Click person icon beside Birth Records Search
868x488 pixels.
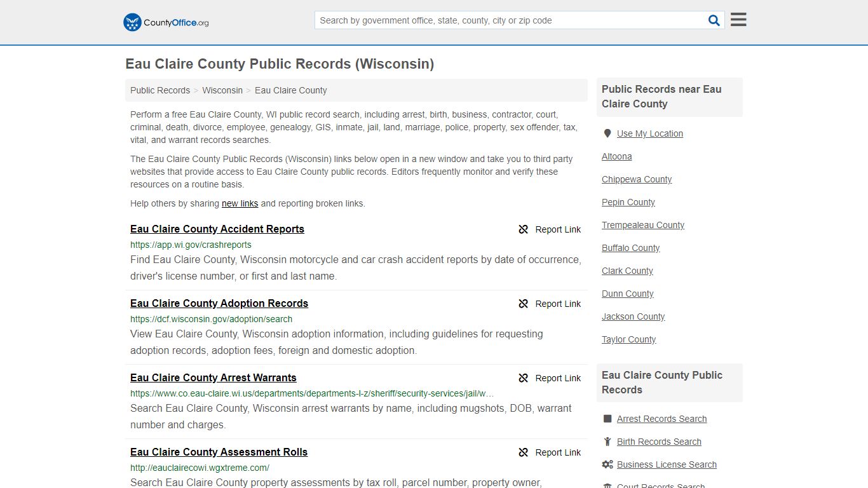click(607, 442)
